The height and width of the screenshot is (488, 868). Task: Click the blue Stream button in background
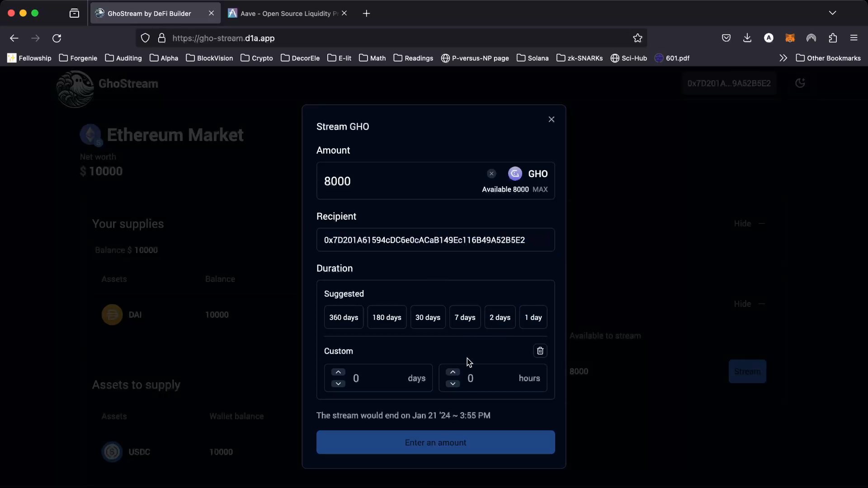point(747,371)
